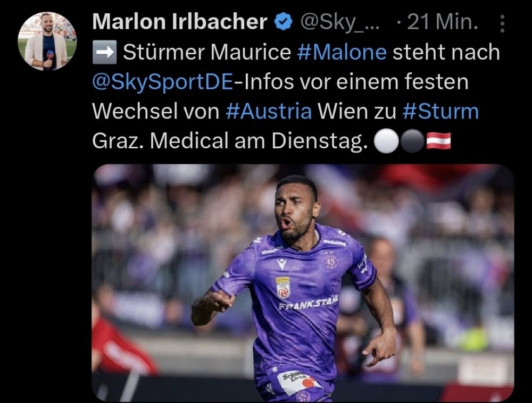Viewport: 532px width, 403px height.
Task: Follow the #Austria hashtag link
Action: click(x=268, y=111)
